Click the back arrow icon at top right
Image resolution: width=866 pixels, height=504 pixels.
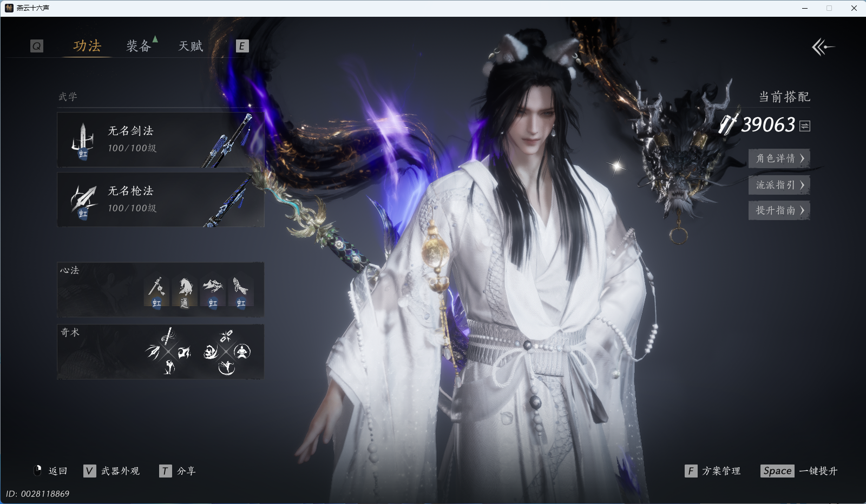pos(823,47)
